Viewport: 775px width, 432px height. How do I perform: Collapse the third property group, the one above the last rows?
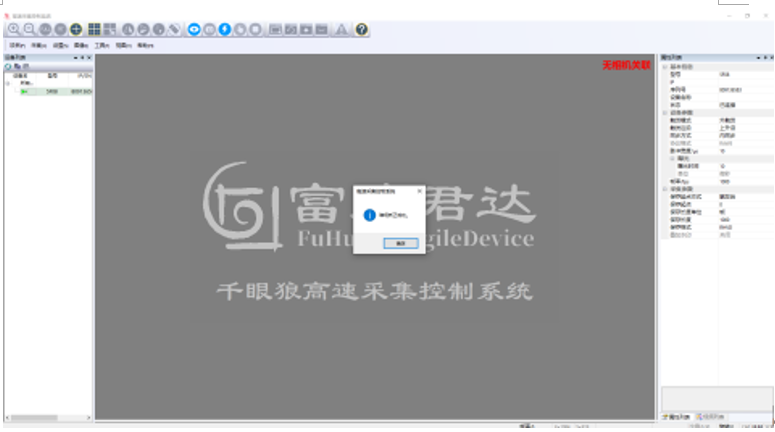pyautogui.click(x=665, y=189)
